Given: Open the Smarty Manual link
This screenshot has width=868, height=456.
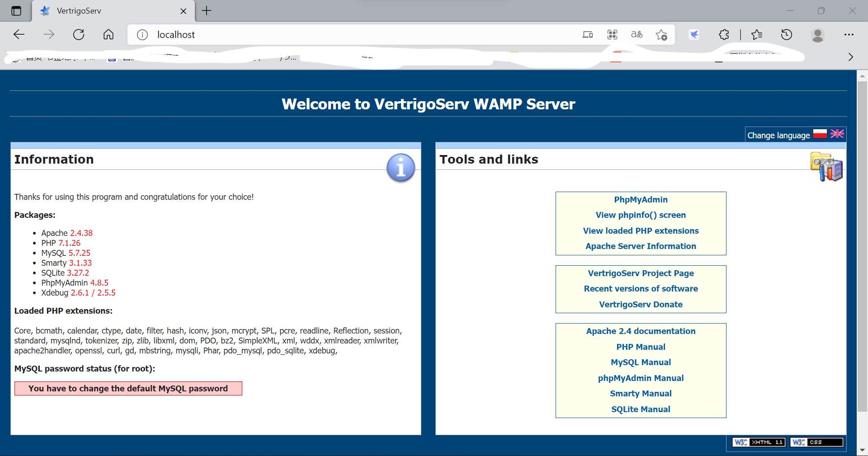Looking at the screenshot, I should (x=641, y=394).
